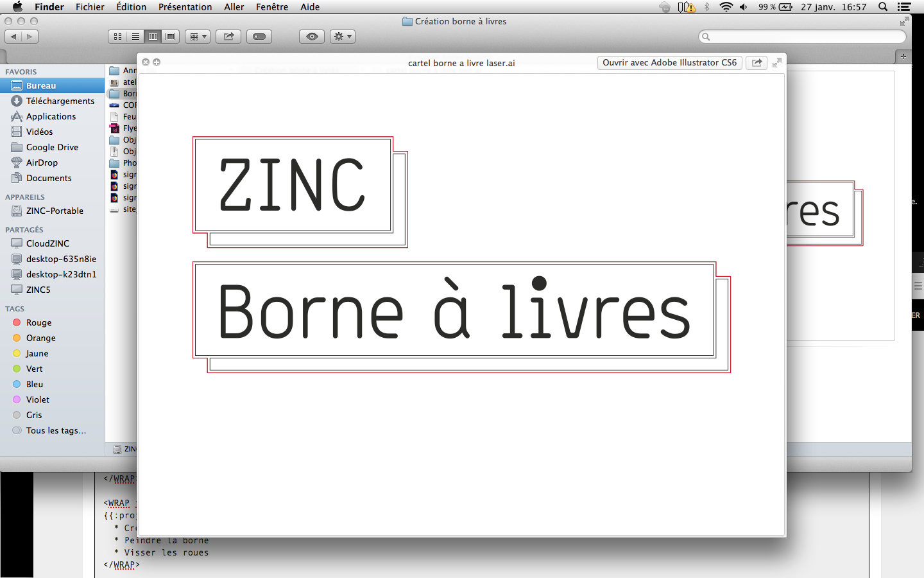The width and height of the screenshot is (924, 578).
Task: Click Ouvrir avec Adobe Illustrator CS6
Action: (669, 62)
